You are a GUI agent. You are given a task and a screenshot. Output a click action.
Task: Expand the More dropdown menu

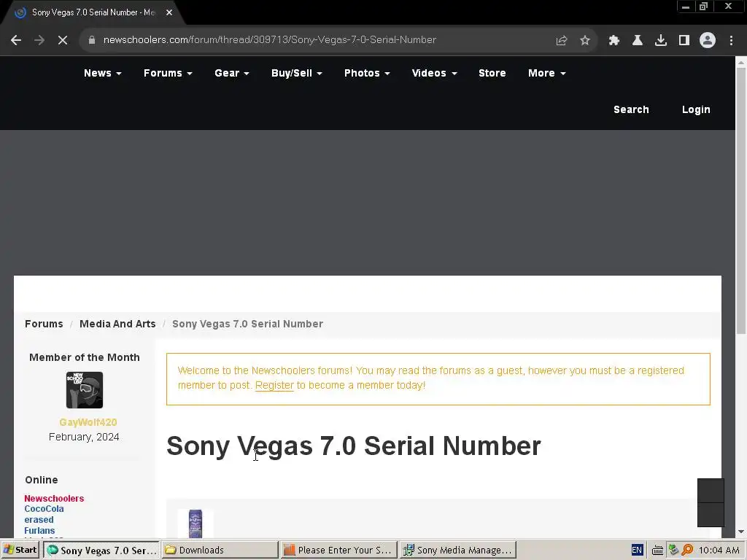click(546, 74)
